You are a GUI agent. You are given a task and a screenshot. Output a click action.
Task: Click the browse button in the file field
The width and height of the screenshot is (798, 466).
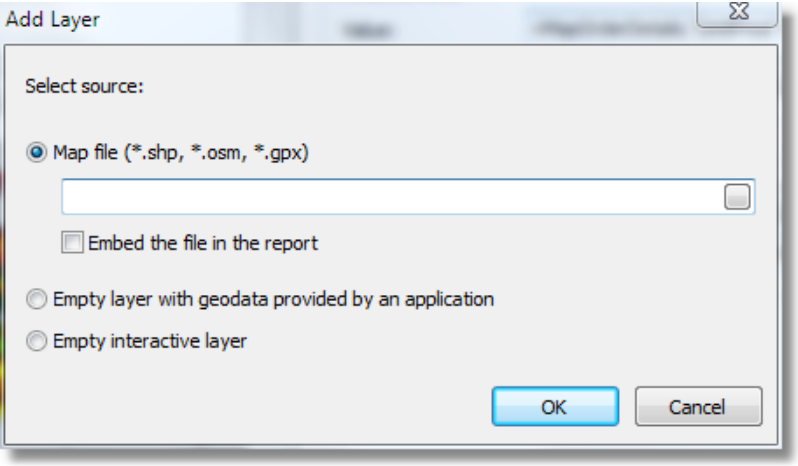(737, 198)
